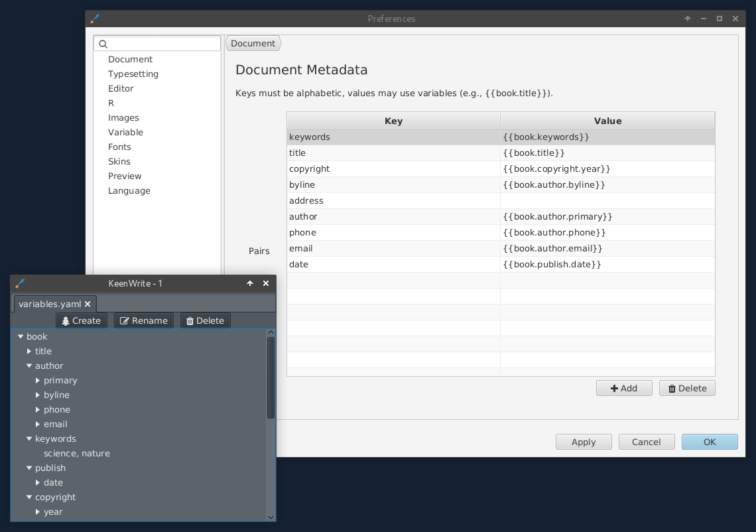The image size is (756, 532).
Task: Click the variables tree vertical scrollbar thumb
Action: (271, 377)
